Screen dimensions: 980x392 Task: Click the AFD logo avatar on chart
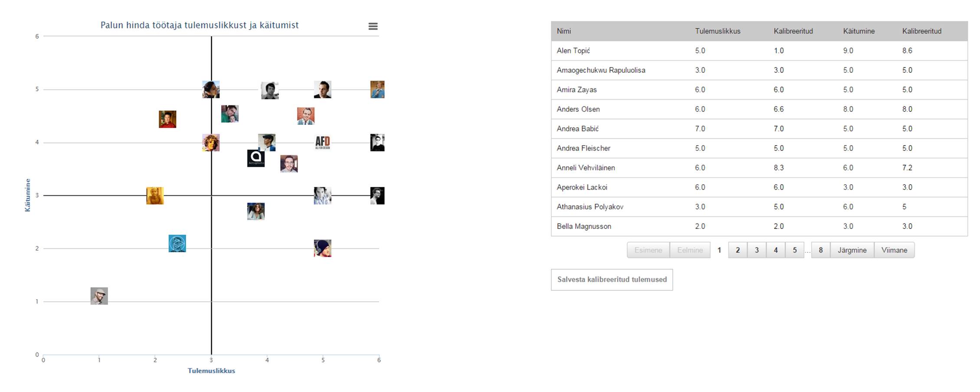[x=322, y=142]
